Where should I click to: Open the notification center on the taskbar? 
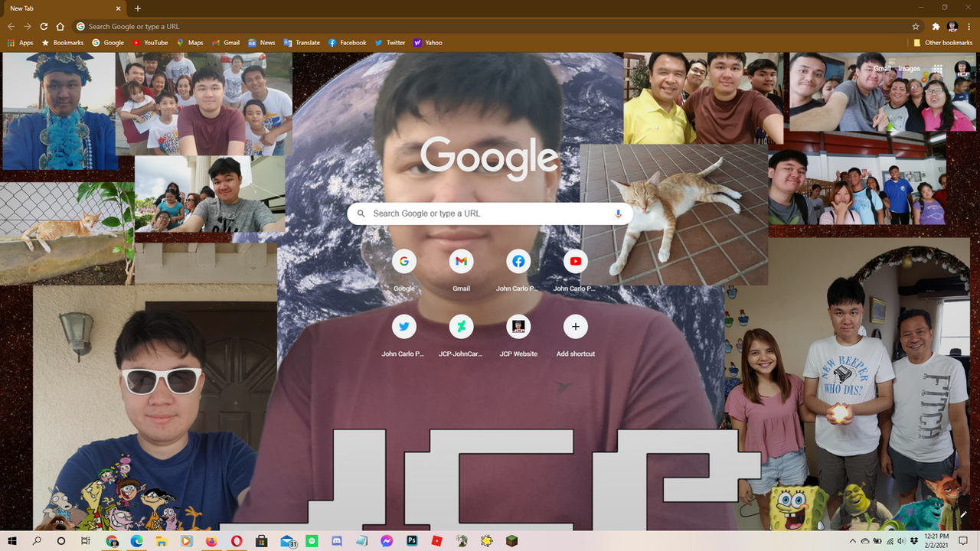coord(964,540)
